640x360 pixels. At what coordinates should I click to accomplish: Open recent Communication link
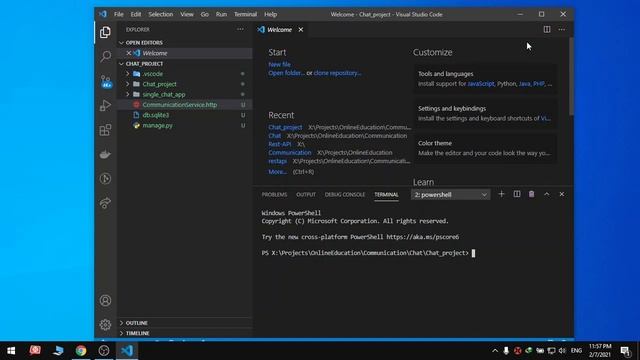pyautogui.click(x=290, y=153)
